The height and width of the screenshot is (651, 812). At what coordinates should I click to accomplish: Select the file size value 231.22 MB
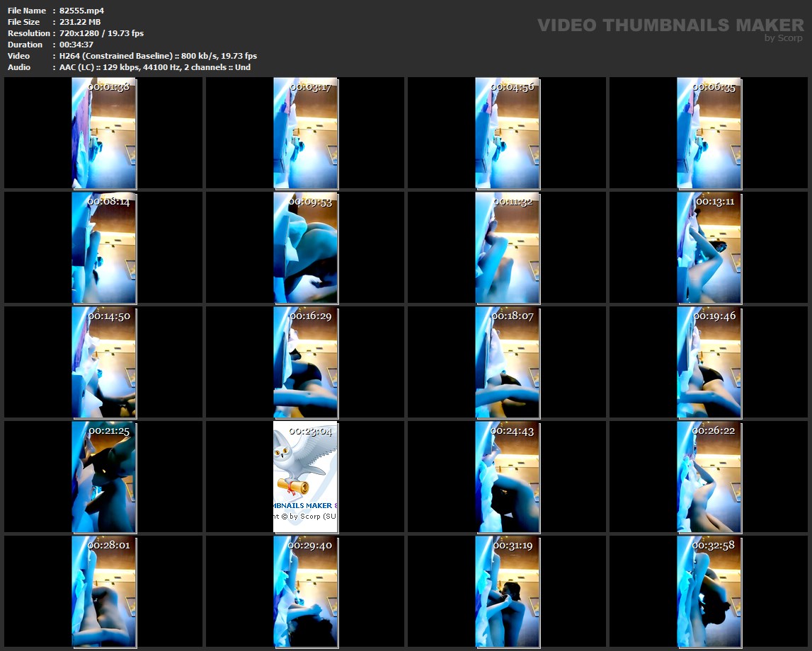click(80, 22)
